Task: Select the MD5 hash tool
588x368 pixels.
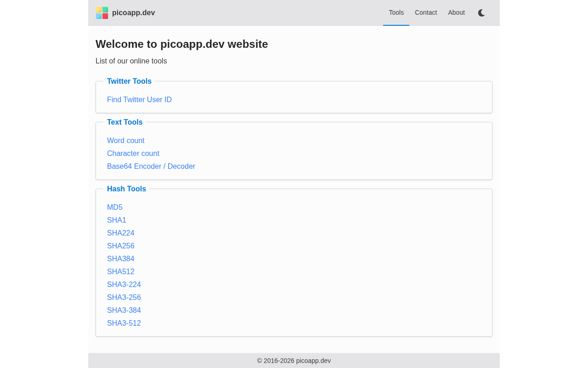Action: pyautogui.click(x=115, y=207)
